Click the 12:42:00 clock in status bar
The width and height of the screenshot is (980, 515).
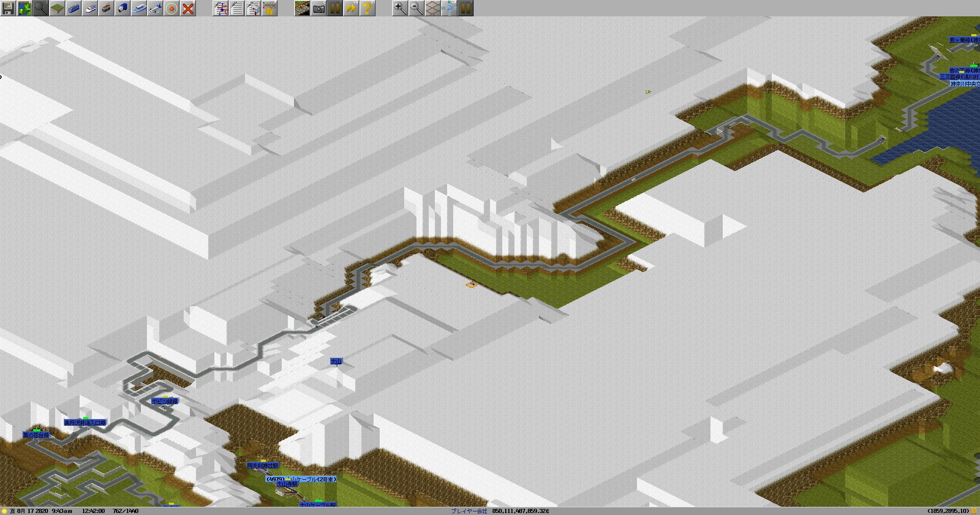click(93, 511)
